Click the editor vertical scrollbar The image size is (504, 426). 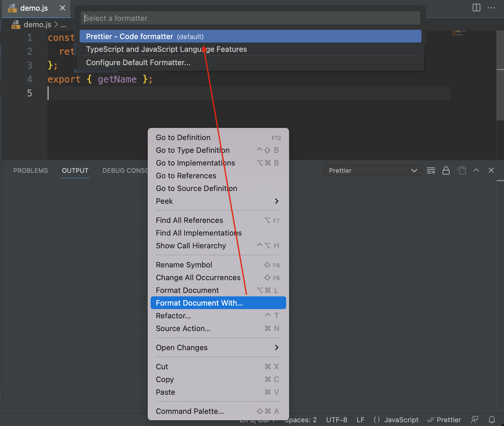click(500, 75)
